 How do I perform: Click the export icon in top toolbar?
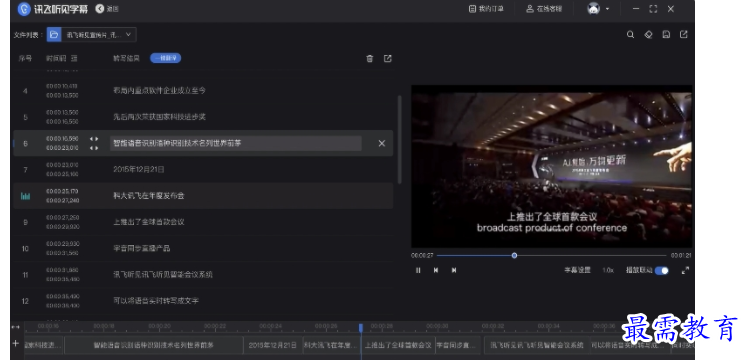(684, 35)
